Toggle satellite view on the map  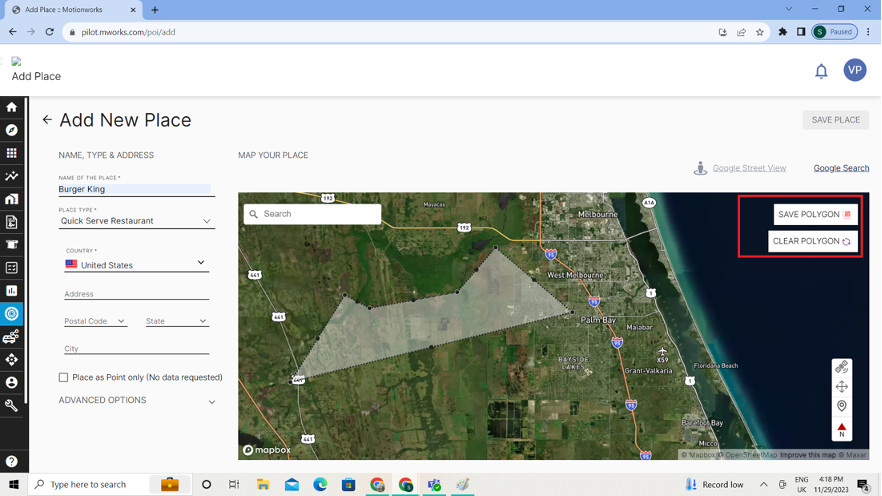click(842, 367)
